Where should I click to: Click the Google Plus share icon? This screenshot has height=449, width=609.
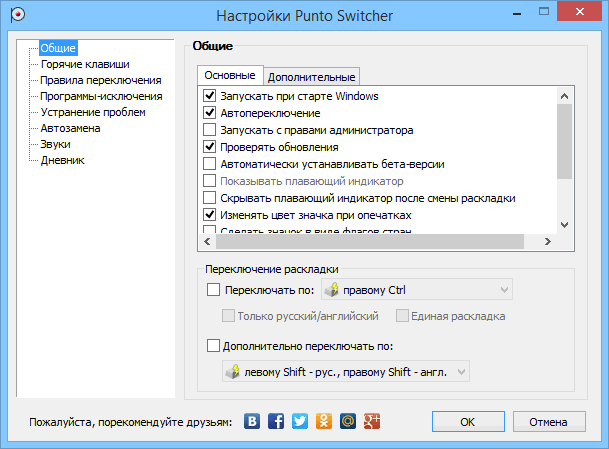point(369,421)
